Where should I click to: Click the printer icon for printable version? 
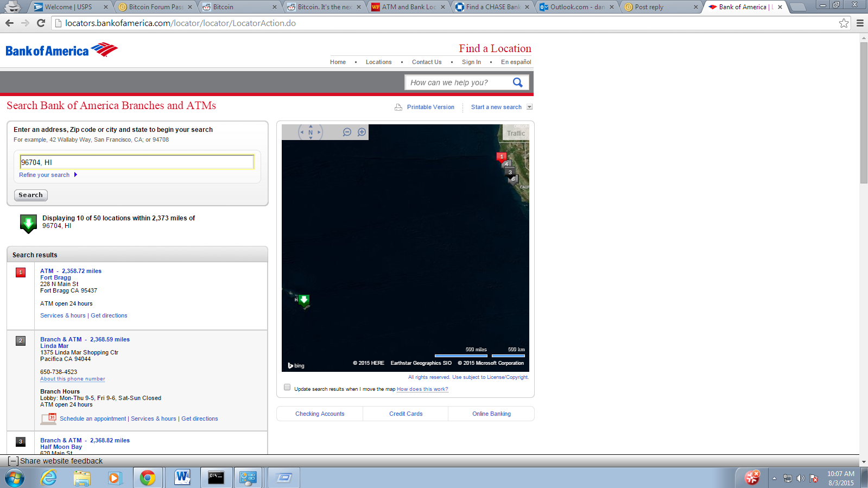point(398,107)
